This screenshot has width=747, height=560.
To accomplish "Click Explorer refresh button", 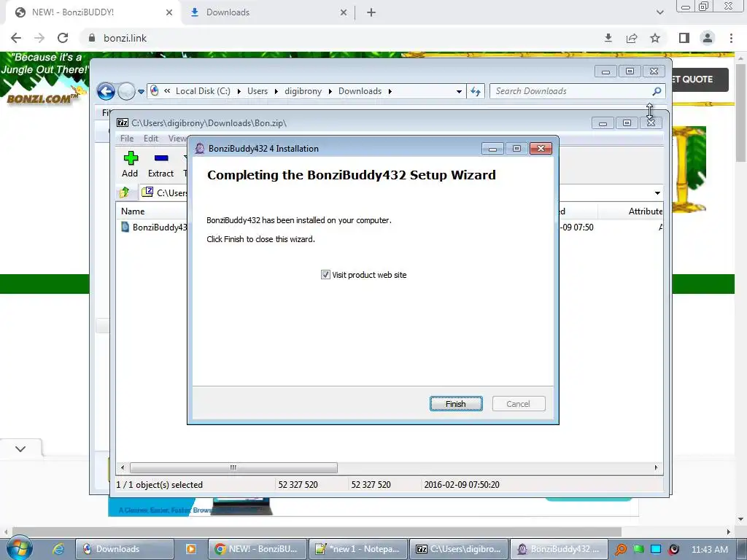I will click(476, 91).
